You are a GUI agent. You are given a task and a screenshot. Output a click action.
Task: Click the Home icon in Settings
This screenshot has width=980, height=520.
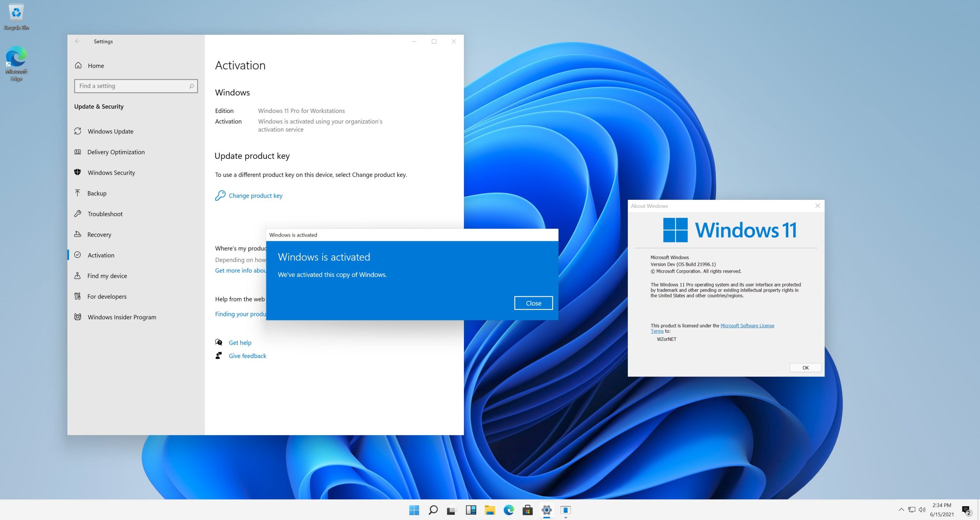coord(78,65)
